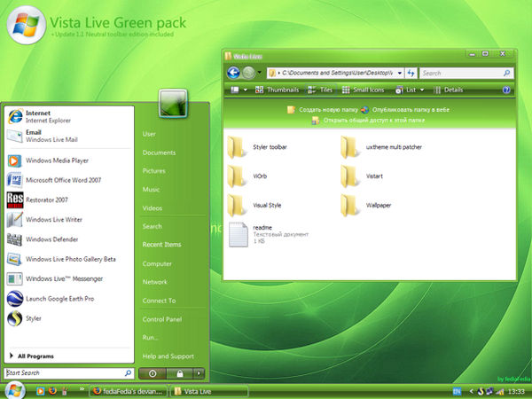Launch Windows Live Mail email entry

point(69,136)
